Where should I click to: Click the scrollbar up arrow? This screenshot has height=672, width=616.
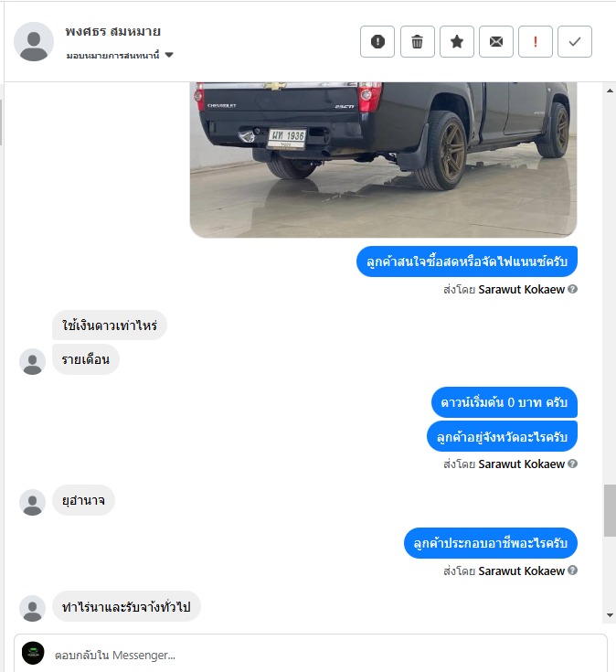[x=610, y=91]
